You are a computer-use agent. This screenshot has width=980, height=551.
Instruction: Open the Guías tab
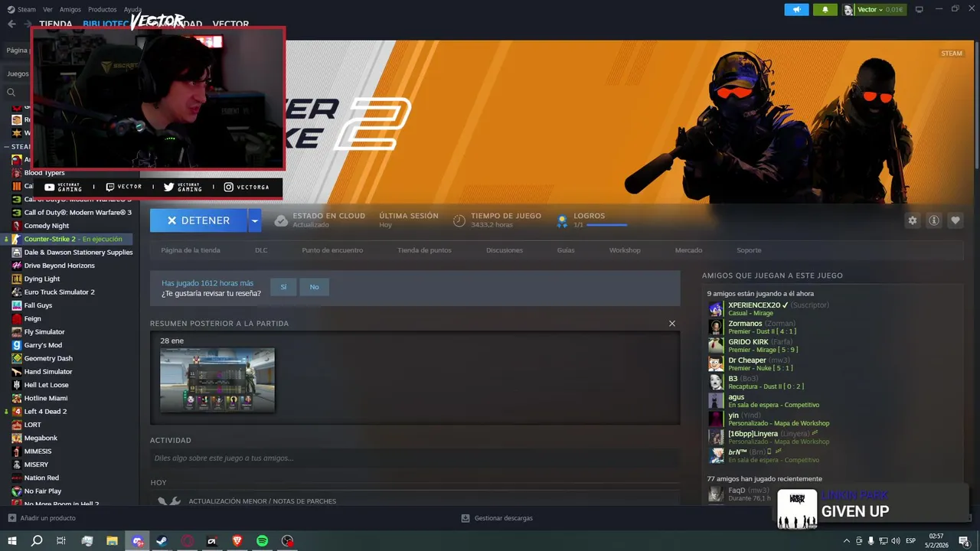(566, 250)
